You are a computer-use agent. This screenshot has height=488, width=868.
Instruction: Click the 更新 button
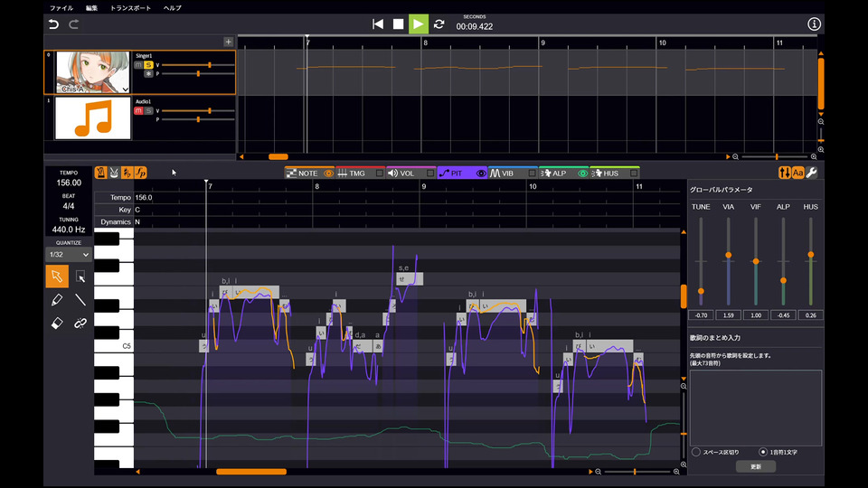(755, 466)
